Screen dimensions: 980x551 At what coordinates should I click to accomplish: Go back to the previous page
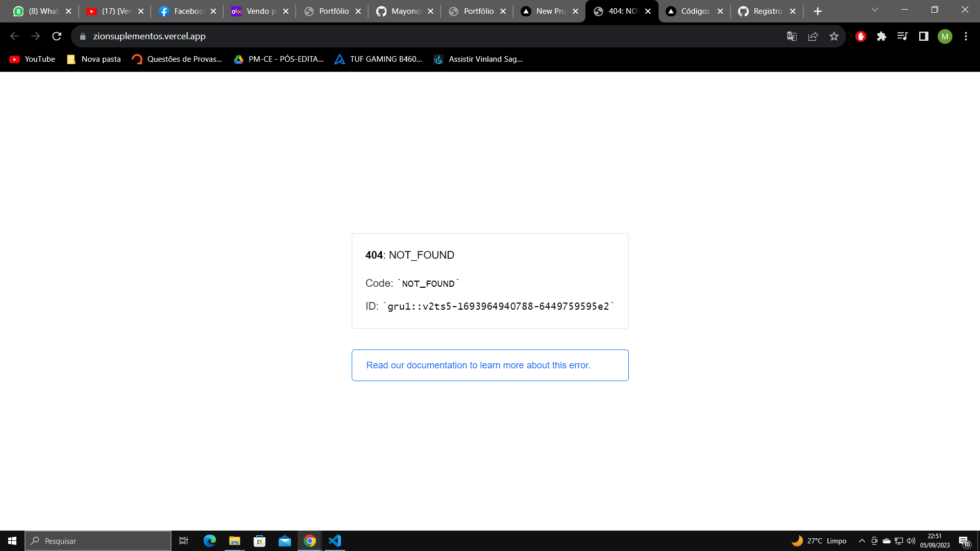click(14, 36)
